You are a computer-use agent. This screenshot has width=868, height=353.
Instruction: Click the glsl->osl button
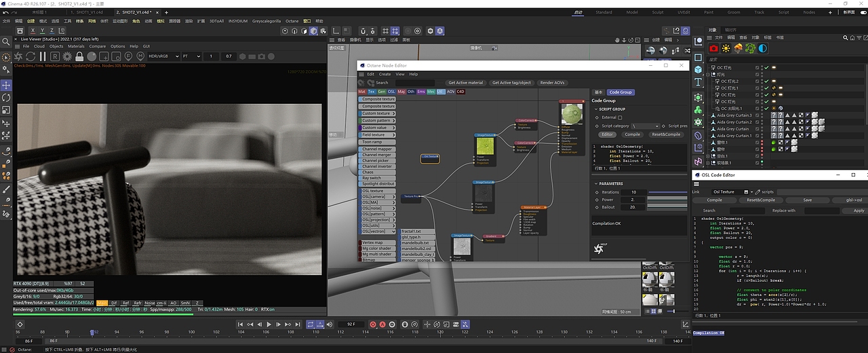click(x=849, y=200)
